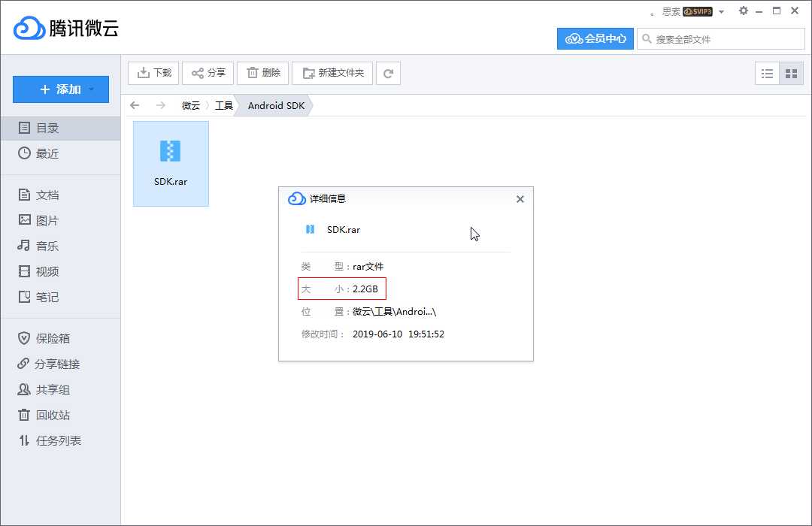Switch to list view
The image size is (812, 526).
[x=767, y=74]
